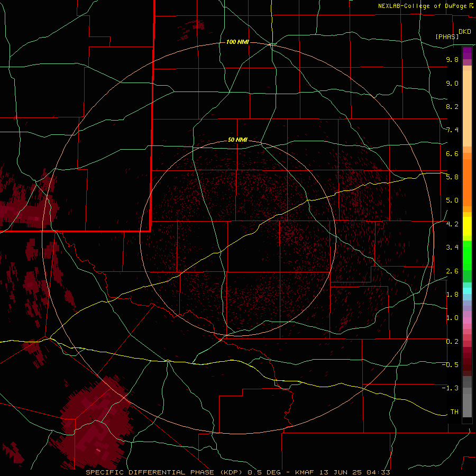Click the -0.5 scale value
The image size is (476, 476).
pos(450,365)
